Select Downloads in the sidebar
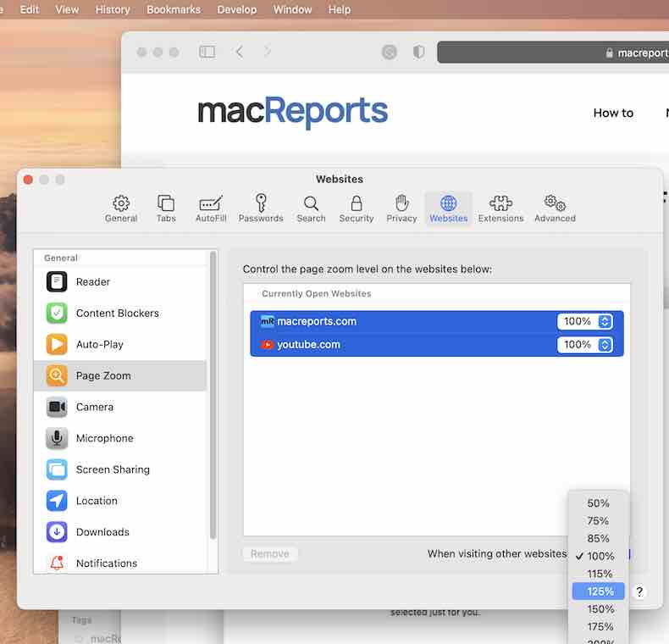This screenshot has height=644, width=669. (120, 531)
